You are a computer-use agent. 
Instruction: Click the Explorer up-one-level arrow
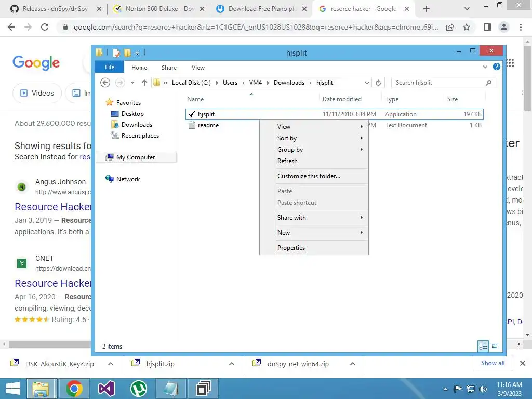click(x=144, y=83)
